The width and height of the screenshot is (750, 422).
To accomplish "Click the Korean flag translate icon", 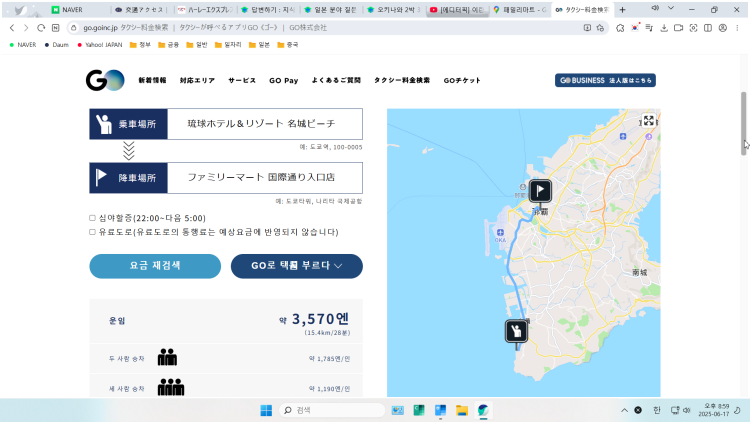I will pyautogui.click(x=635, y=28).
